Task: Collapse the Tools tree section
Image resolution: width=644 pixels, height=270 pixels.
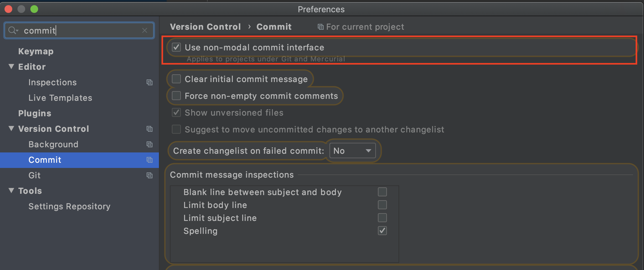Action: [x=11, y=191]
